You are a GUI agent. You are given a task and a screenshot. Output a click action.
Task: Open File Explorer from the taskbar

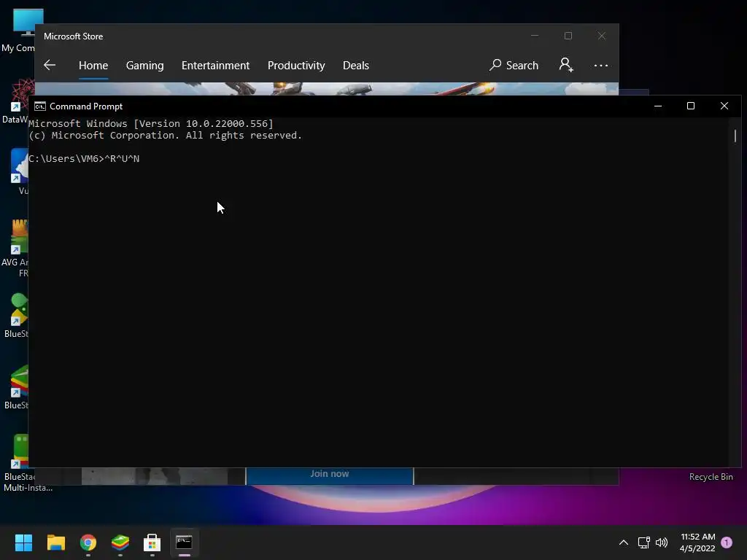pyautogui.click(x=55, y=542)
